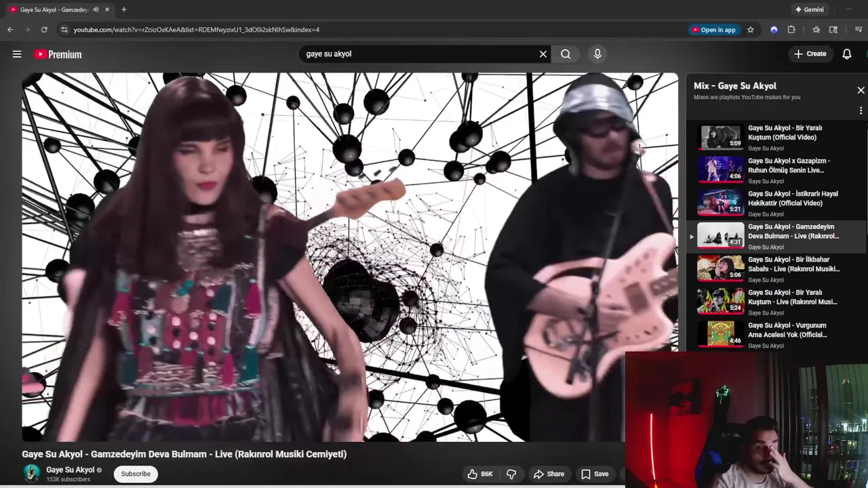Image resolution: width=868 pixels, height=488 pixels.
Task: Clear the search box with the X
Action: 543,54
